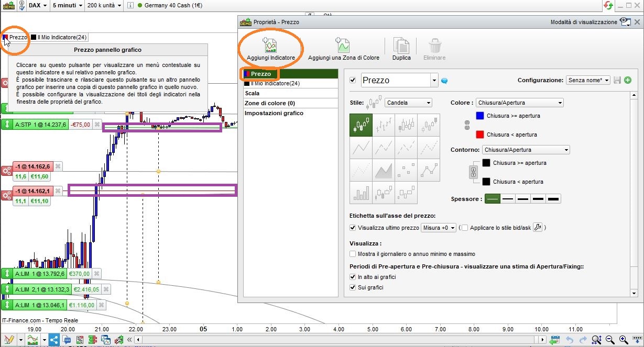Select the filled area chart style tile
The width and height of the screenshot is (644, 347).
pyautogui.click(x=384, y=171)
